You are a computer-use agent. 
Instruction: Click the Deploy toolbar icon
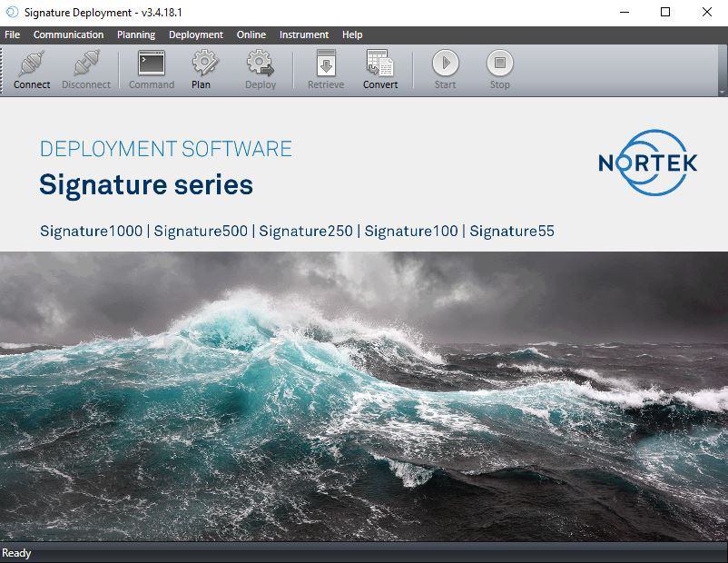[261, 64]
